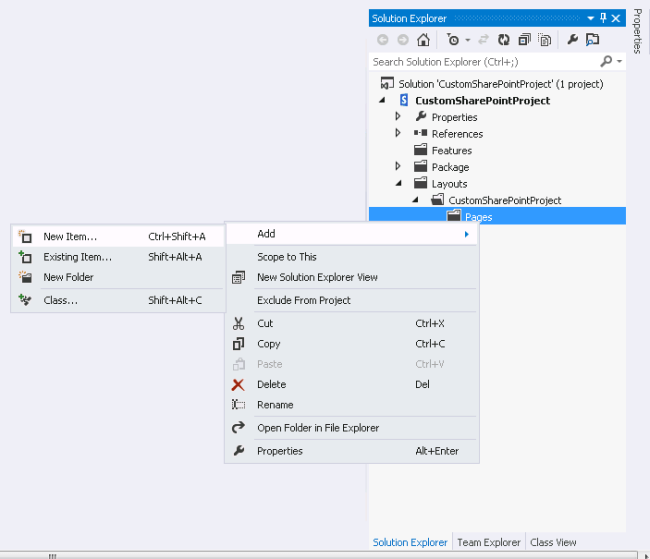Image resolution: width=650 pixels, height=559 pixels.
Task: Click the Home icon in Solution Explorer toolbar
Action: point(423,40)
